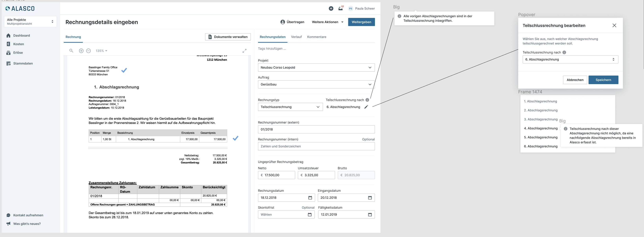Viewport: 644px width, 237px height.
Task: Switch to the Verlauf tab
Action: click(296, 37)
